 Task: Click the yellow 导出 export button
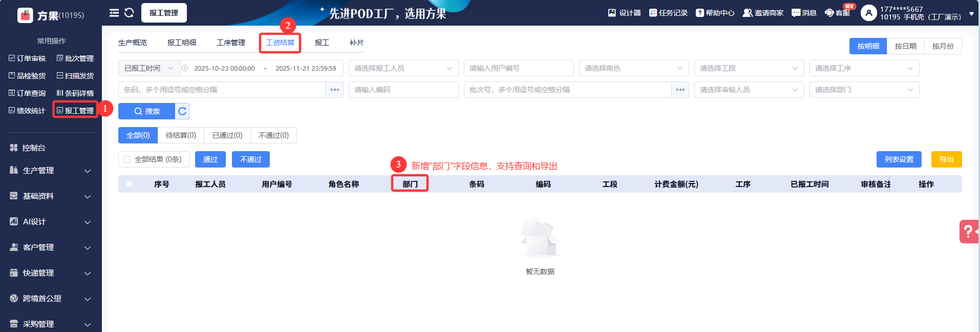(947, 159)
